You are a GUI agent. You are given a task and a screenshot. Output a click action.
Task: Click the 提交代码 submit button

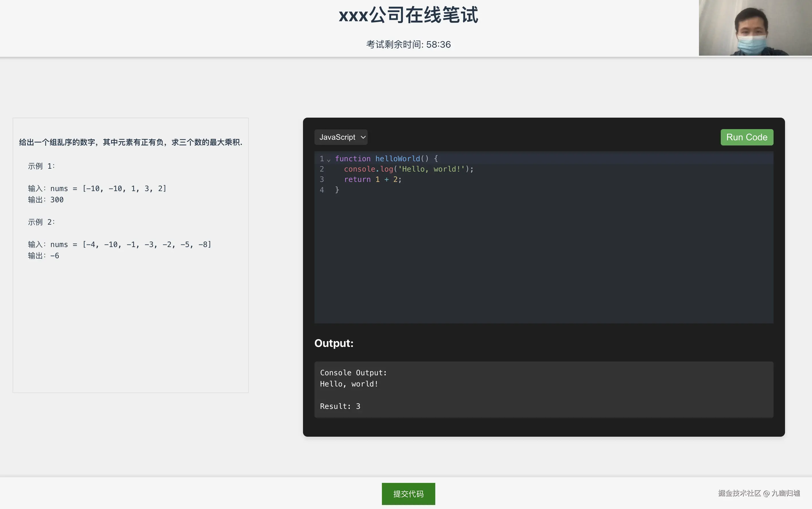(x=408, y=494)
